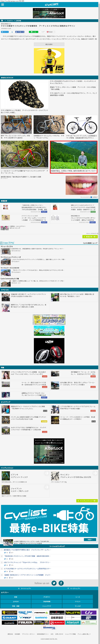Screen dimensions: 100x644
Task: Open the 初めてシリーズ banner
Action: (49, 320)
